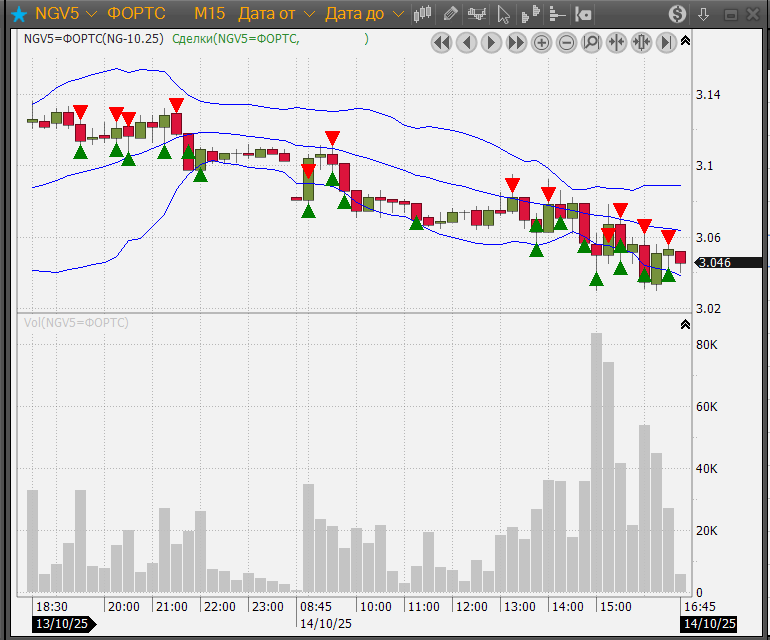Click the 08:45 time axis label

316,607
